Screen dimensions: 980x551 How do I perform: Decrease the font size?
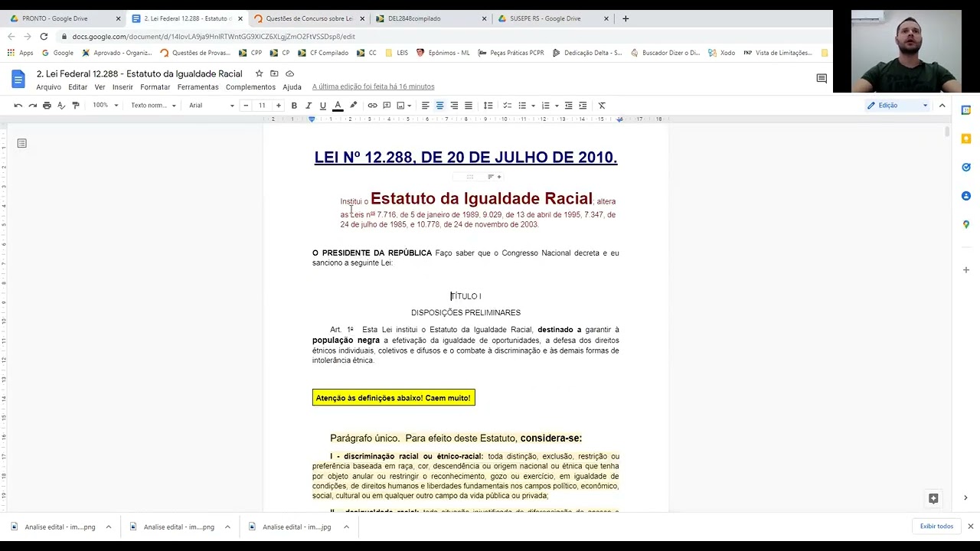[246, 106]
